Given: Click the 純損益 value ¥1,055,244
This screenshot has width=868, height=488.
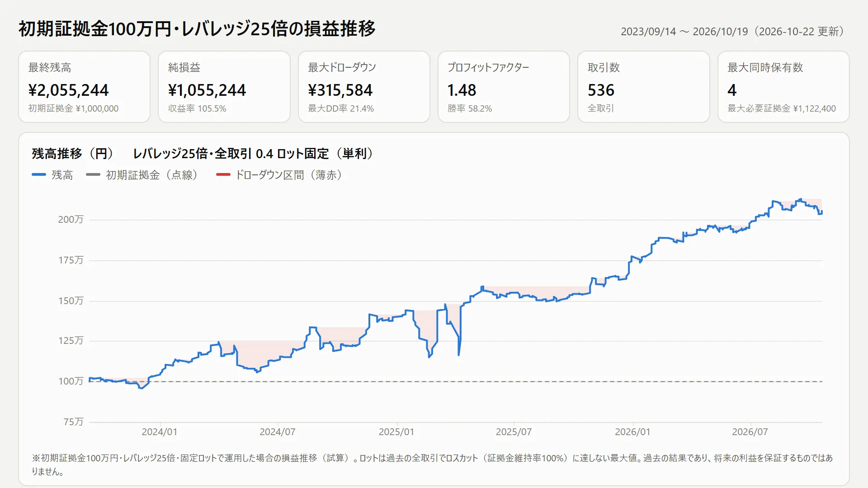Looking at the screenshot, I should coord(207,90).
